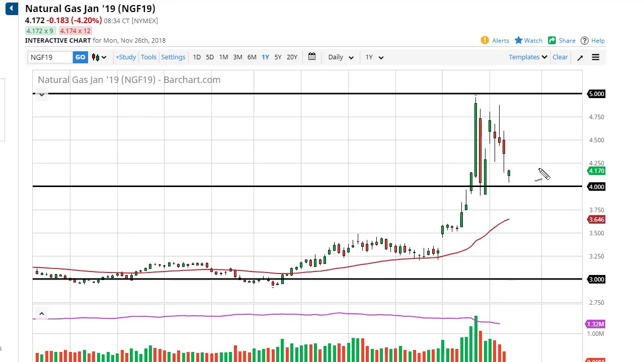Viewport: 644px width, 362px height.
Task: Select the 5D time range
Action: 210,57
